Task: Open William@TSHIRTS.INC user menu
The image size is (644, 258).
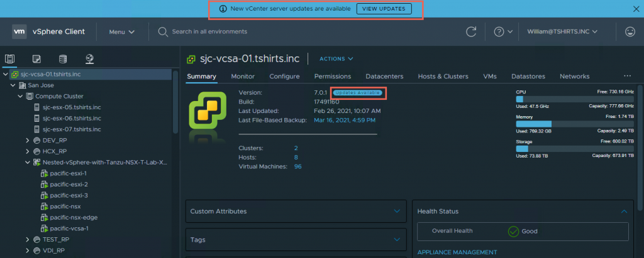Action: [x=562, y=31]
